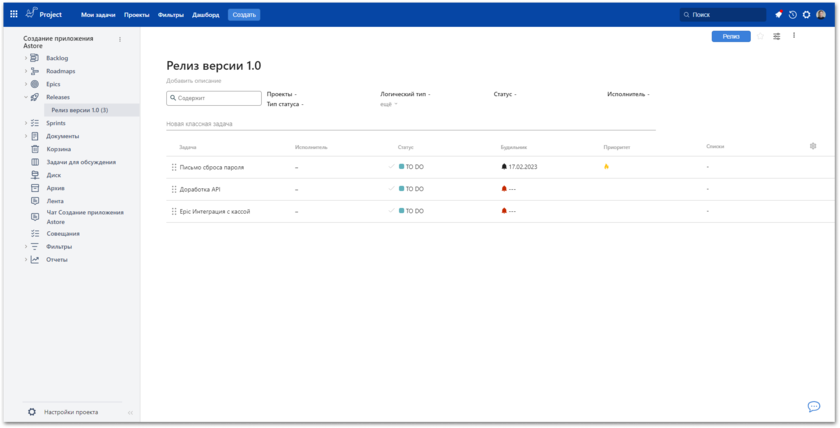Open the recent history clock icon
This screenshot has width=840, height=428.
pos(792,15)
